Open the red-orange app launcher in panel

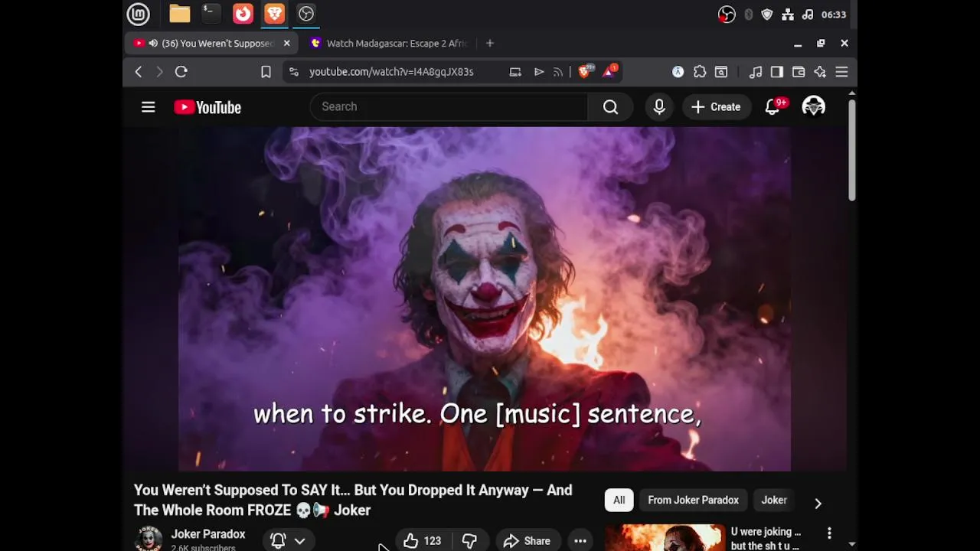click(x=243, y=14)
